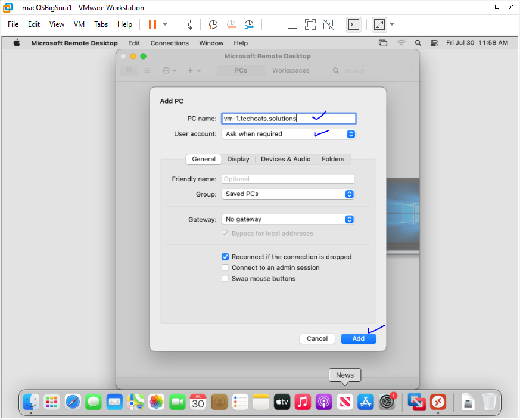The width and height of the screenshot is (520, 420).
Task: Select the General tab
Action: coord(204,159)
